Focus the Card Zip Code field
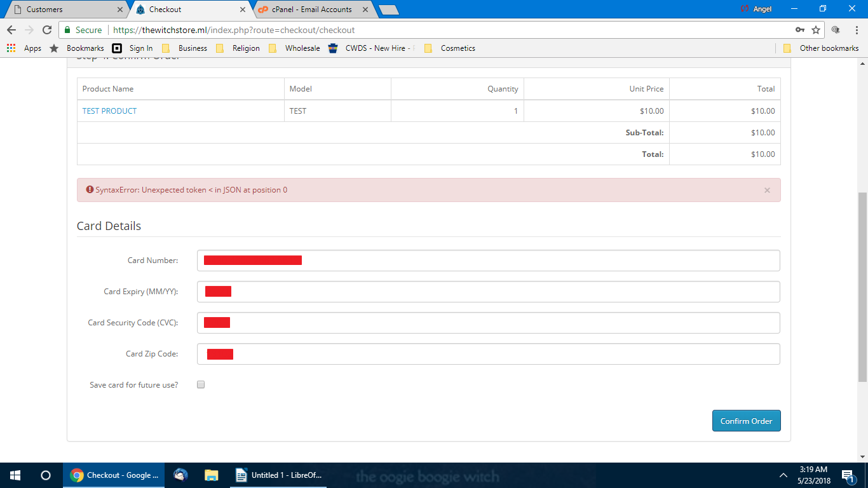Image resolution: width=868 pixels, height=488 pixels. [x=488, y=354]
